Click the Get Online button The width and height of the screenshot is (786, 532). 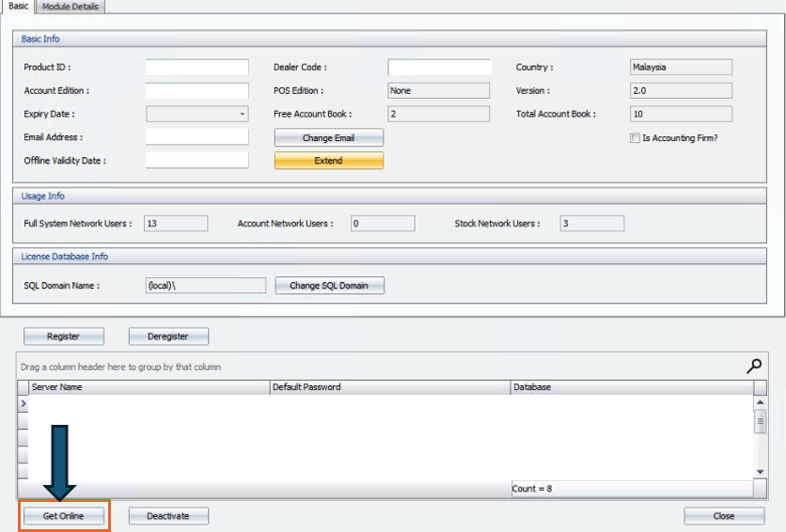tap(64, 516)
